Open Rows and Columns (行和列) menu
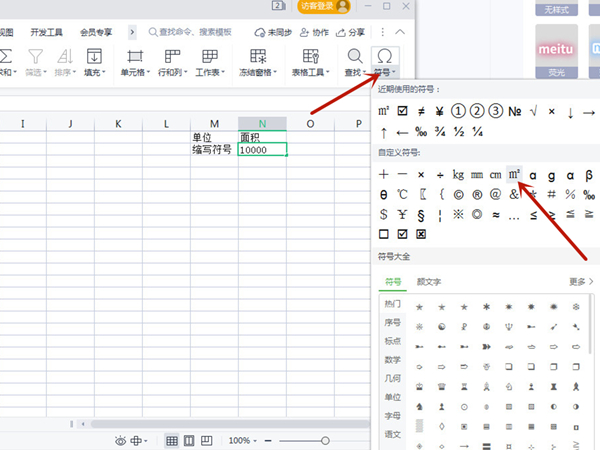 pos(173,62)
